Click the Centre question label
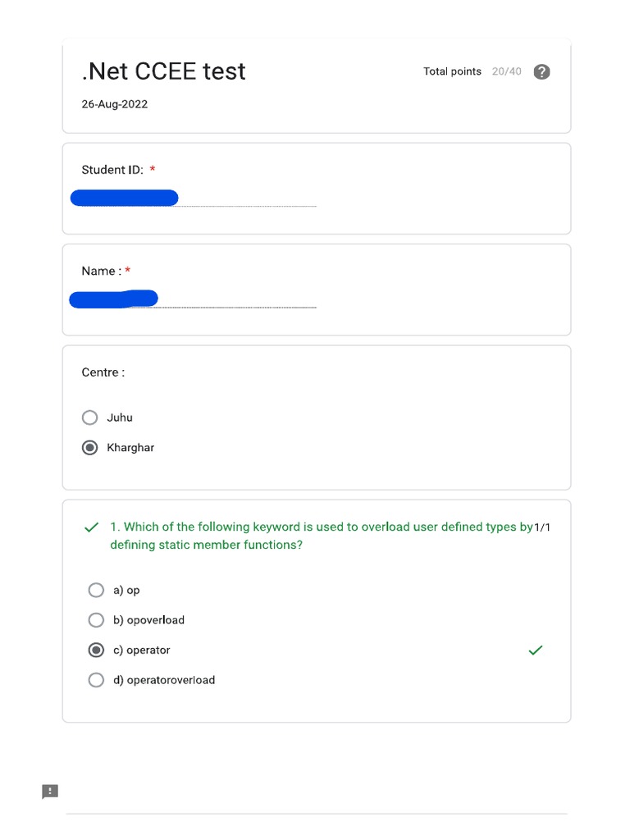The image size is (630, 840). [x=103, y=372]
